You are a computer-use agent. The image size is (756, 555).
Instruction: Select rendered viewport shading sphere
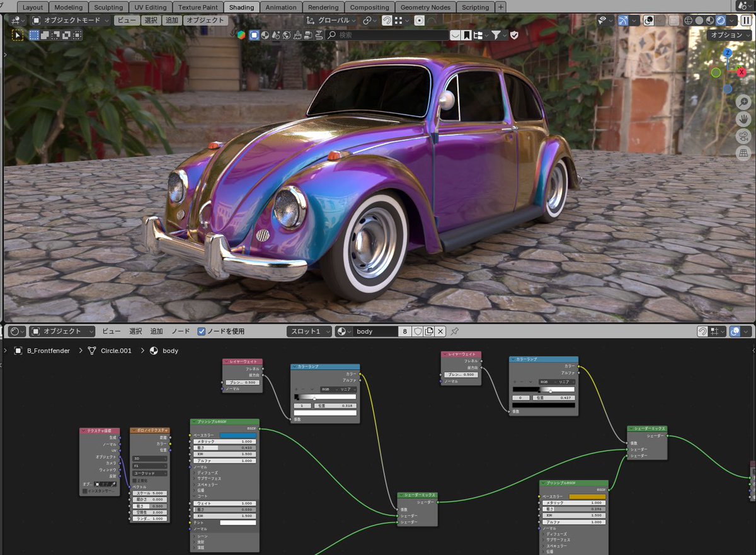pyautogui.click(x=720, y=20)
